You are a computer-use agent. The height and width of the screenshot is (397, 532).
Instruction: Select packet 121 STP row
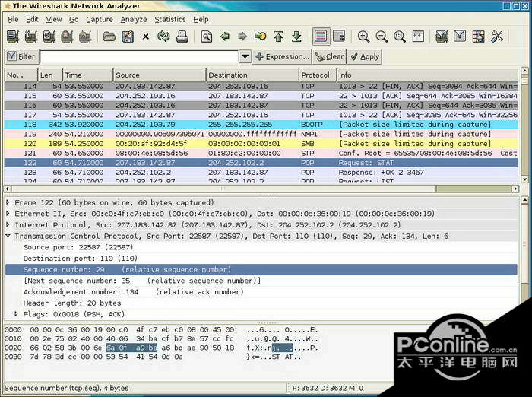coord(261,153)
